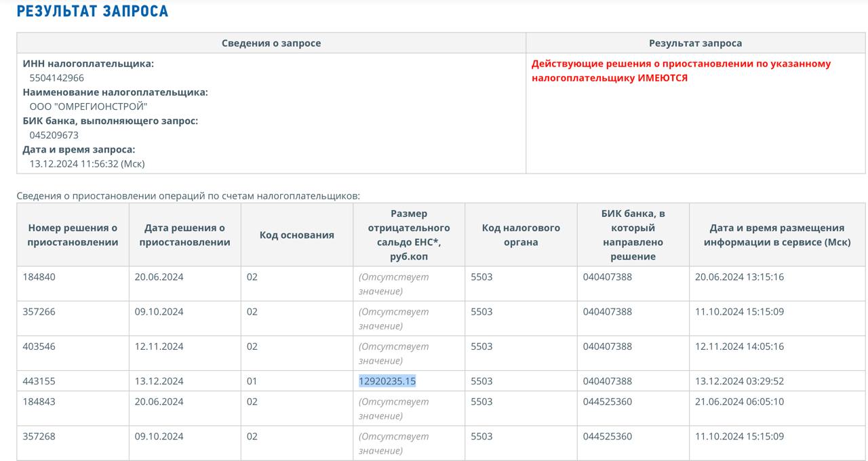Click bank BIK 044525360 in row 357268
This screenshot has height=461, width=868.
pyautogui.click(x=608, y=436)
